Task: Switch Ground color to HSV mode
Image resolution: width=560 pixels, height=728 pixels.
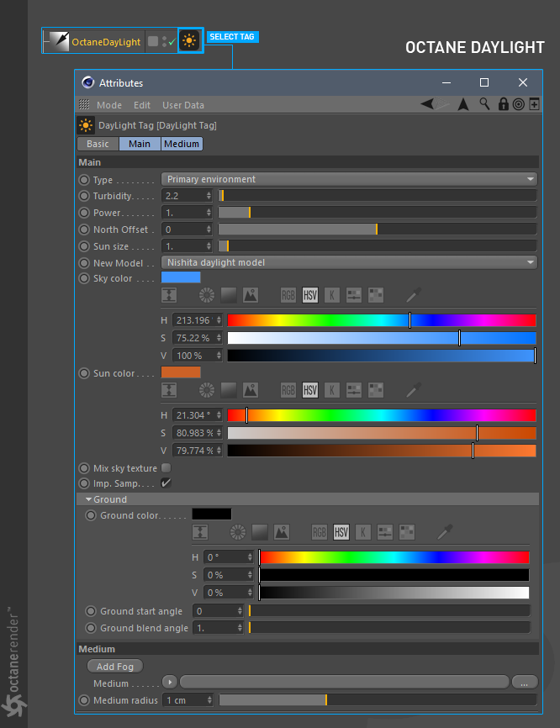Action: point(341,532)
